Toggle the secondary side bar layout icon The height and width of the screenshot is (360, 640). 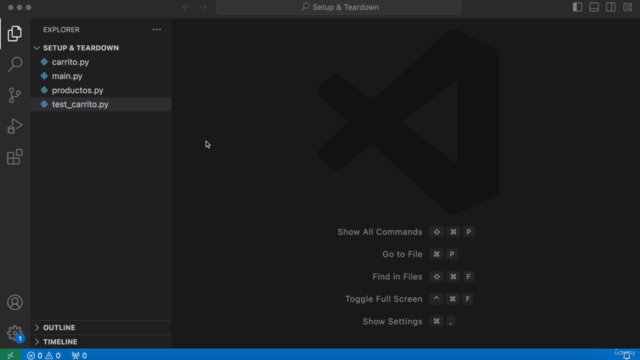click(x=611, y=7)
